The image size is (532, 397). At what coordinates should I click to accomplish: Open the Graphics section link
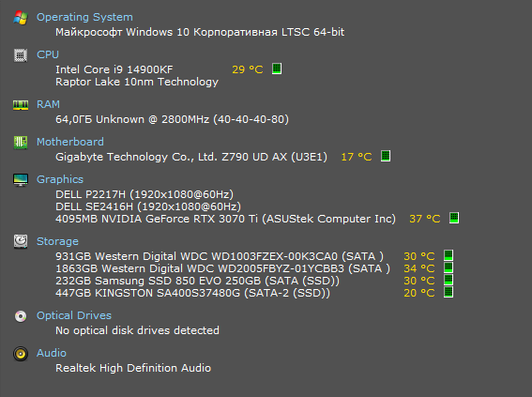60,180
